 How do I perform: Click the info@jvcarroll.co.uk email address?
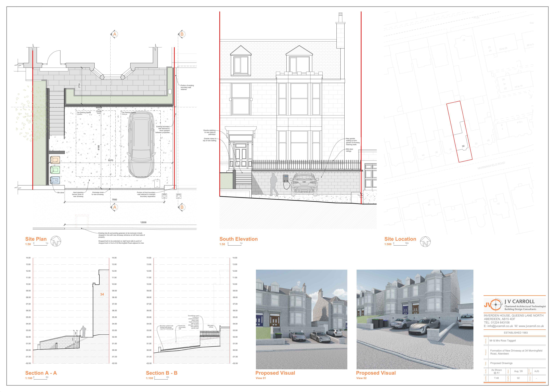click(500, 326)
